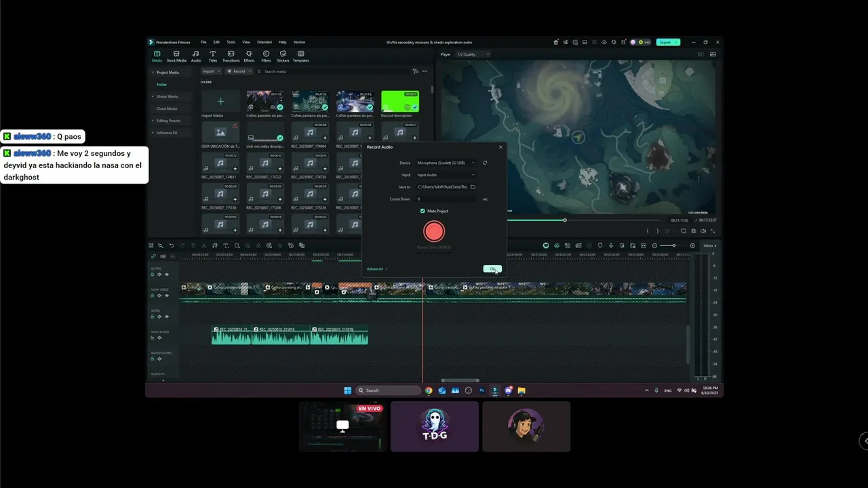Refresh the microphone device list
868x488 pixels.
(x=485, y=163)
